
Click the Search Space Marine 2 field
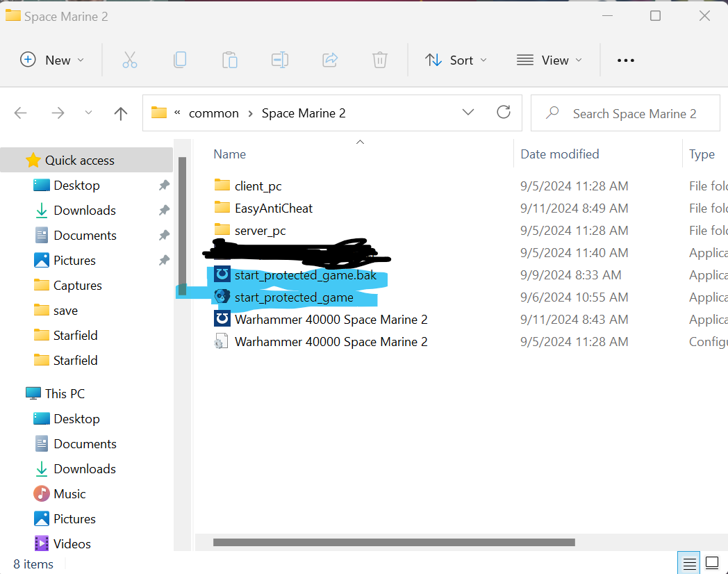pyautogui.click(x=634, y=114)
